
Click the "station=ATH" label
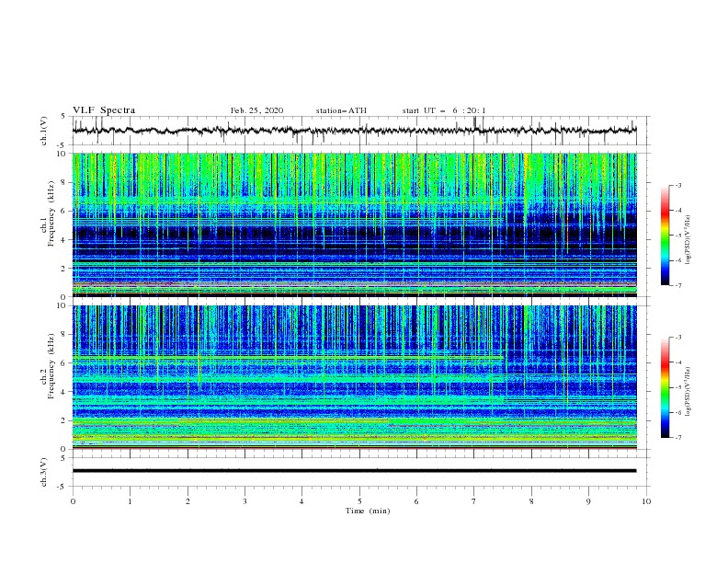tap(341, 110)
